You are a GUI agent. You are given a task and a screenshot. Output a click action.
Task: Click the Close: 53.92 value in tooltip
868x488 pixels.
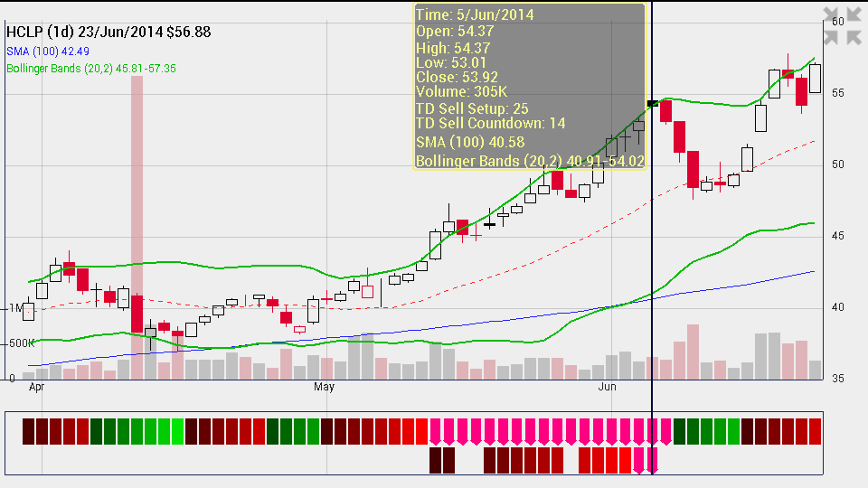[457, 77]
